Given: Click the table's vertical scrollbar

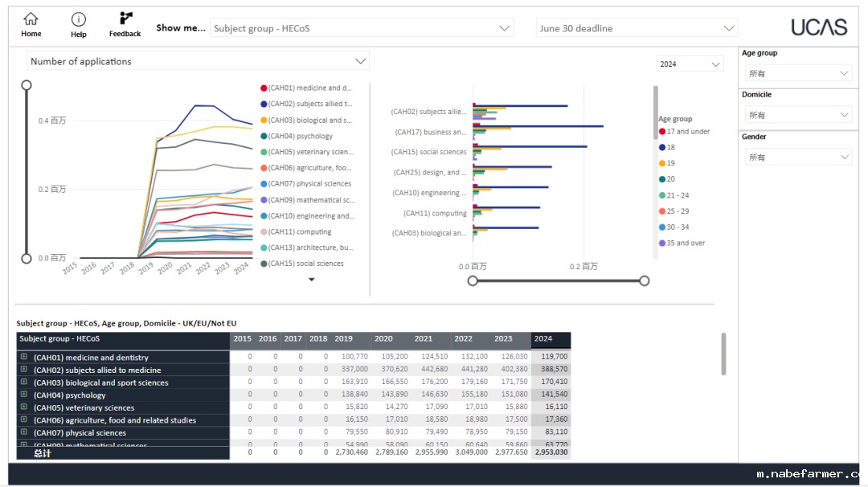Looking at the screenshot, I should pyautogui.click(x=723, y=354).
